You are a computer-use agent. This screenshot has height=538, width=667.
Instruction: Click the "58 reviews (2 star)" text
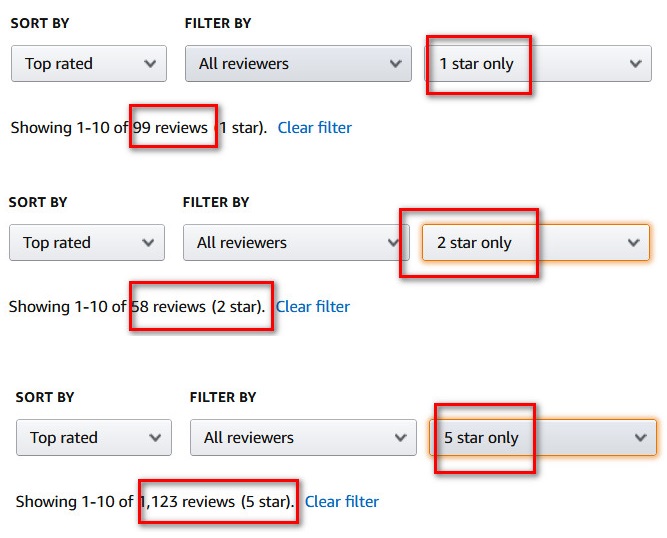199,307
